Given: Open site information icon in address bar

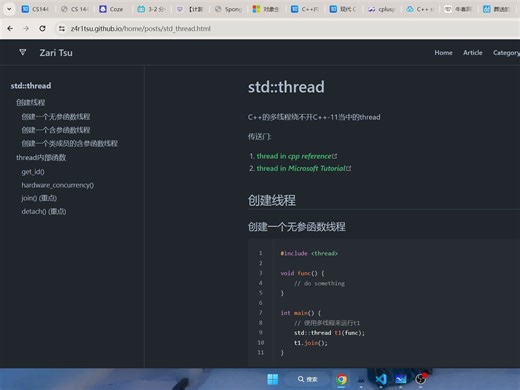Looking at the screenshot, I should pyautogui.click(x=62, y=29).
